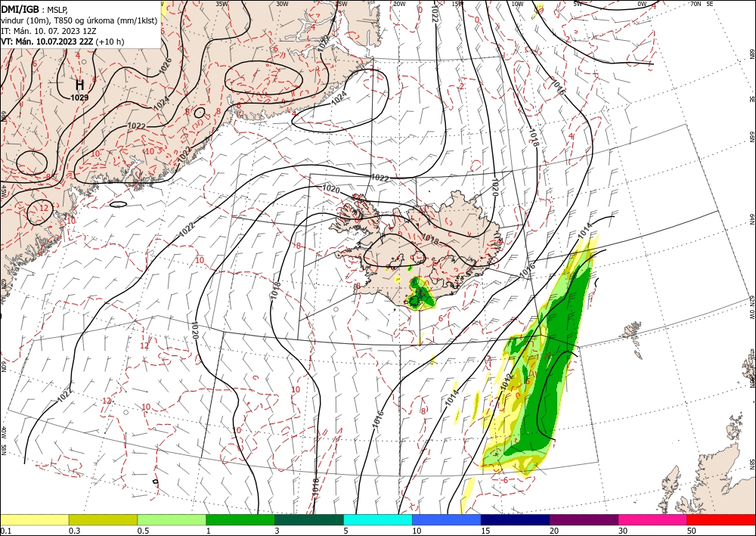Click the 35W longitude label at top
Screen dimensions: 756x536
tap(222, 4)
